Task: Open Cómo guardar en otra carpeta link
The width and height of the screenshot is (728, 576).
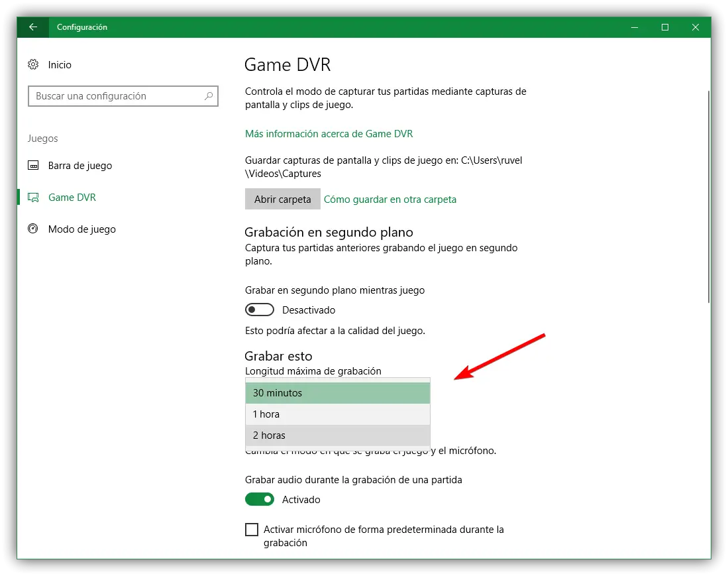Action: pyautogui.click(x=390, y=200)
